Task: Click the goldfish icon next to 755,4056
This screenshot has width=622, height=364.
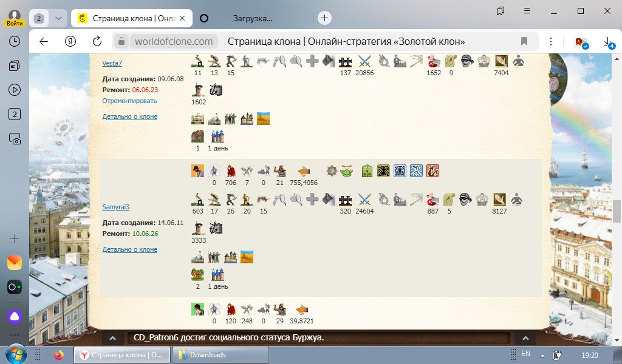Action: pyautogui.click(x=303, y=171)
